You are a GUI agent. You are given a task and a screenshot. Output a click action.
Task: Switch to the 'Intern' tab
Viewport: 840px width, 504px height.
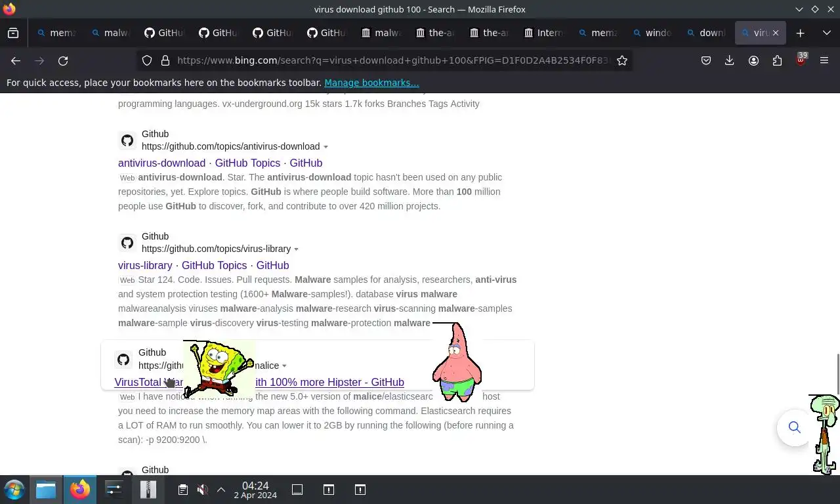pos(543,33)
